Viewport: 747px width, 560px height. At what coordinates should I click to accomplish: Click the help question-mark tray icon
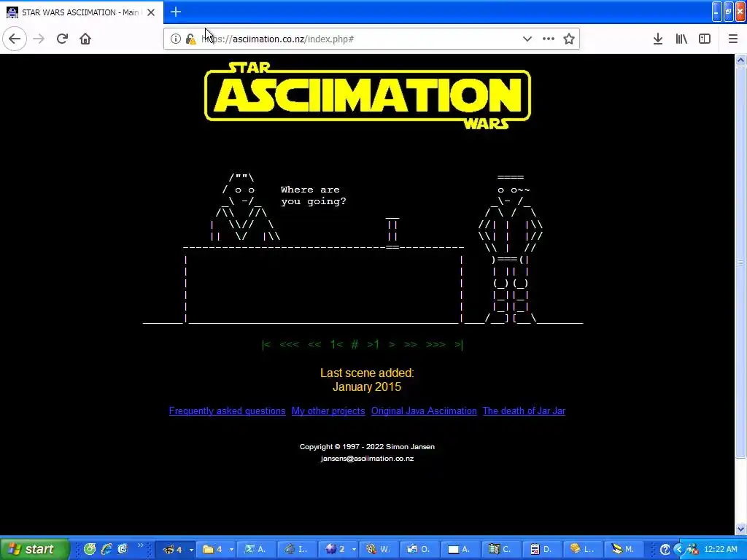[665, 550]
